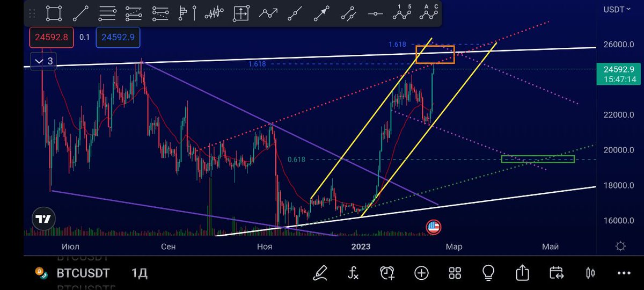Change chart type with the candles icon
Image resolution: width=644 pixels, height=290 pixels.
pyautogui.click(x=590, y=273)
